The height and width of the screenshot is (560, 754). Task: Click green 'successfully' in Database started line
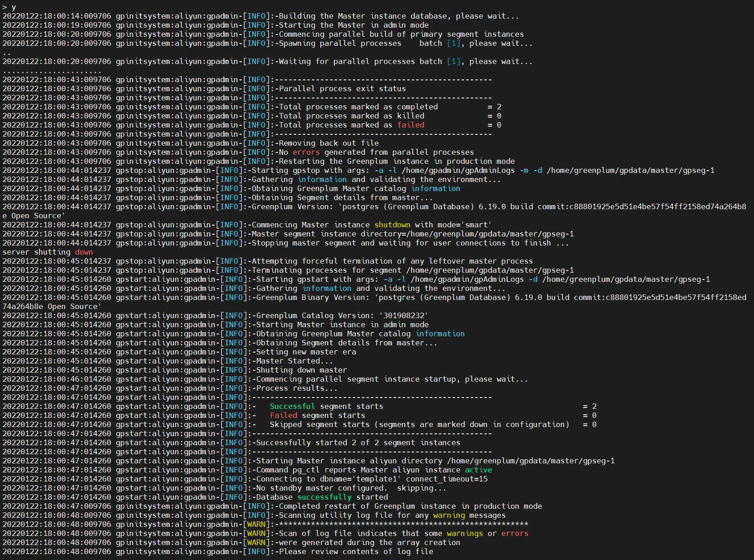[324, 497]
